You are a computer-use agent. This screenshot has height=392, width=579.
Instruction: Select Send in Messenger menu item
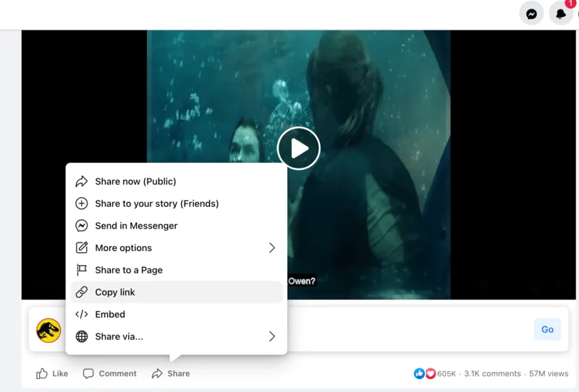(x=136, y=226)
